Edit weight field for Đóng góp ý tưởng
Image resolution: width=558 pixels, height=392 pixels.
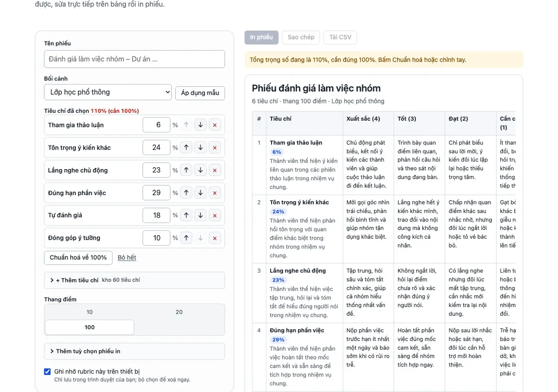point(157,238)
